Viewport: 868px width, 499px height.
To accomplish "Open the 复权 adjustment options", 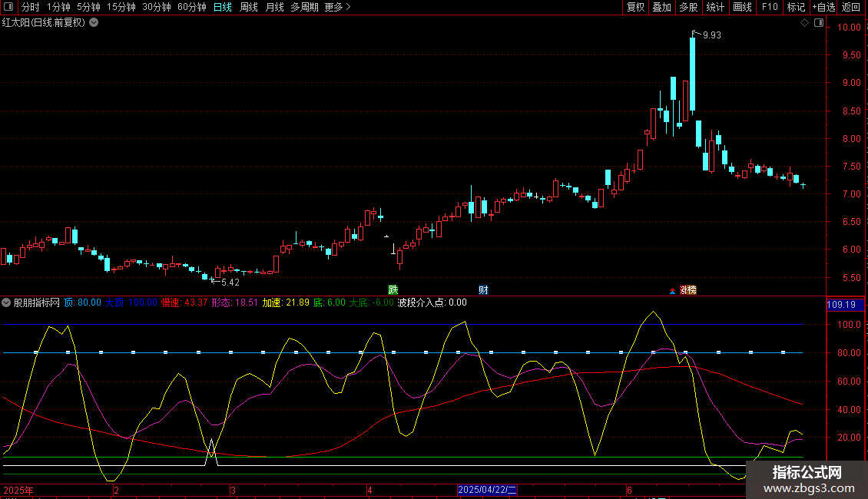I will [635, 8].
